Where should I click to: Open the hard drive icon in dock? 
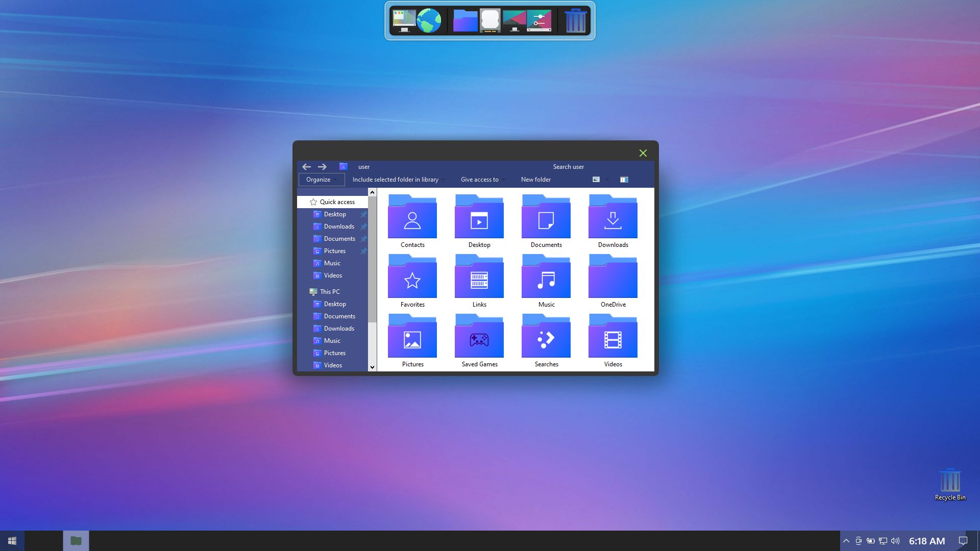point(490,21)
